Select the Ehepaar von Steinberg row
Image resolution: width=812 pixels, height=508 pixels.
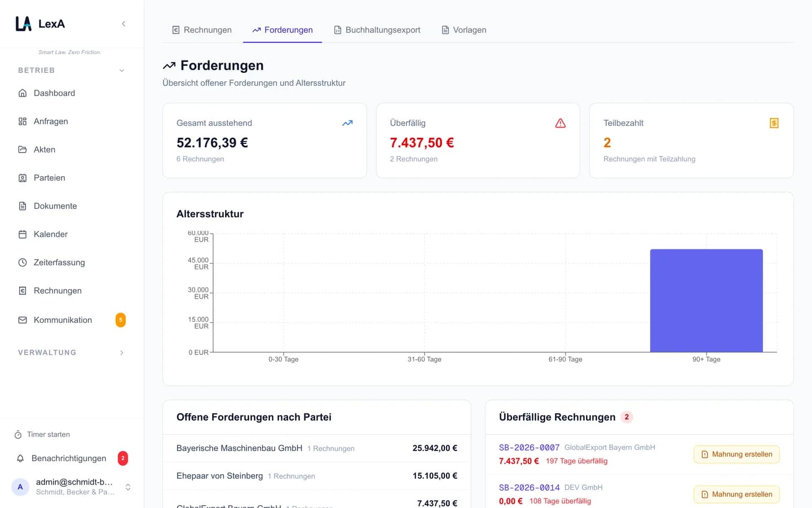[x=317, y=476]
